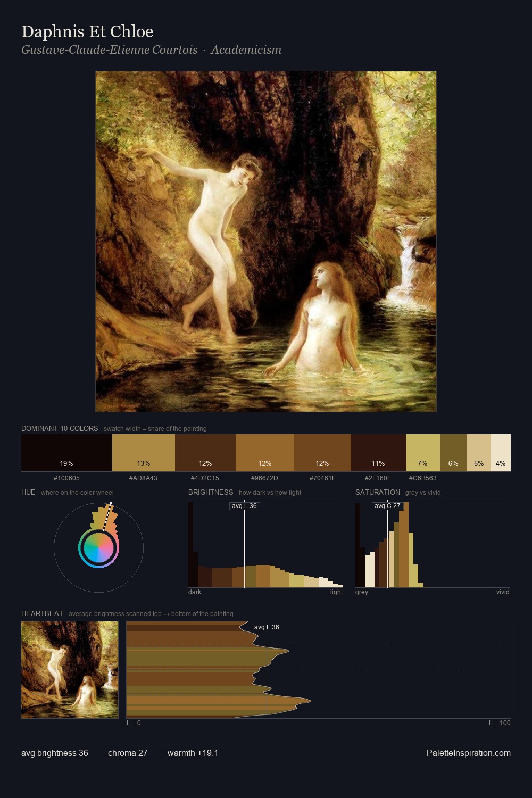Click the SATURATION section heading
Image resolution: width=532 pixels, height=798 pixels.
pos(378,492)
